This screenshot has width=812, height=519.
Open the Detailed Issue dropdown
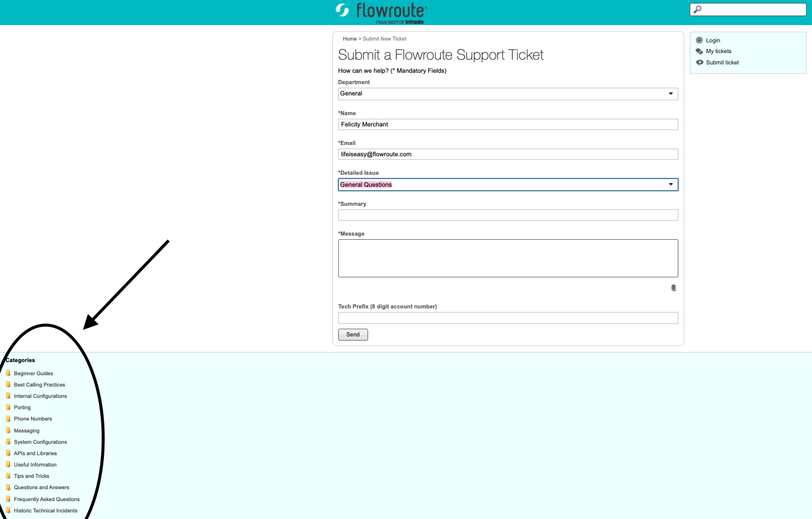click(x=508, y=184)
